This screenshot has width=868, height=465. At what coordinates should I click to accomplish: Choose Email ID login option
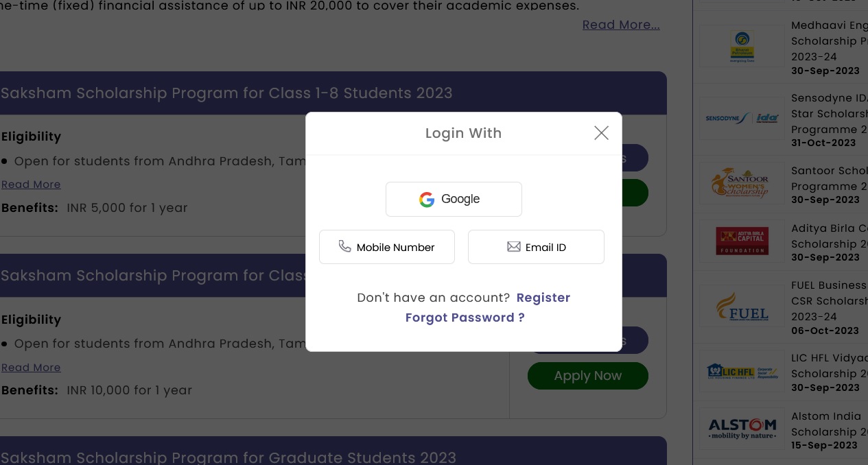[536, 247]
